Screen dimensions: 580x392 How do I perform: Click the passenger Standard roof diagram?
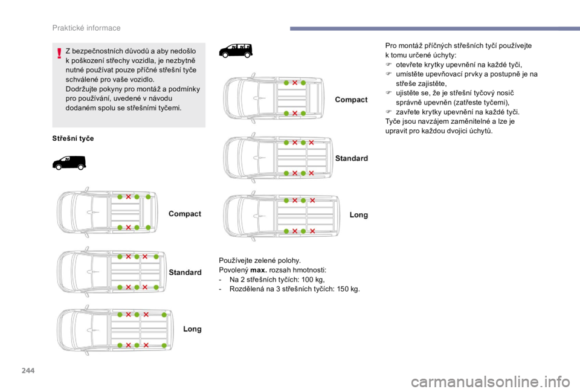coord(278,158)
